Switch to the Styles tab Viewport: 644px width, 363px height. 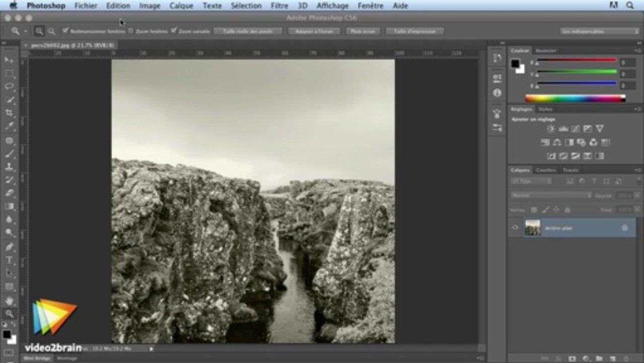pyautogui.click(x=545, y=109)
